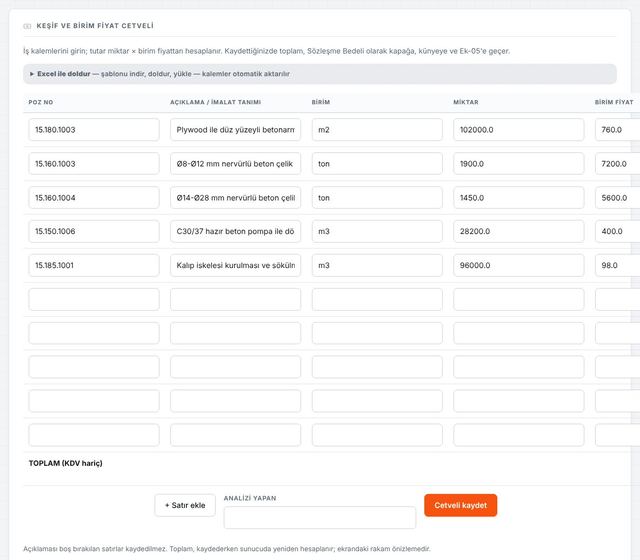
Task: Expand the 'Excel ile doldur' section
Action: (320, 74)
